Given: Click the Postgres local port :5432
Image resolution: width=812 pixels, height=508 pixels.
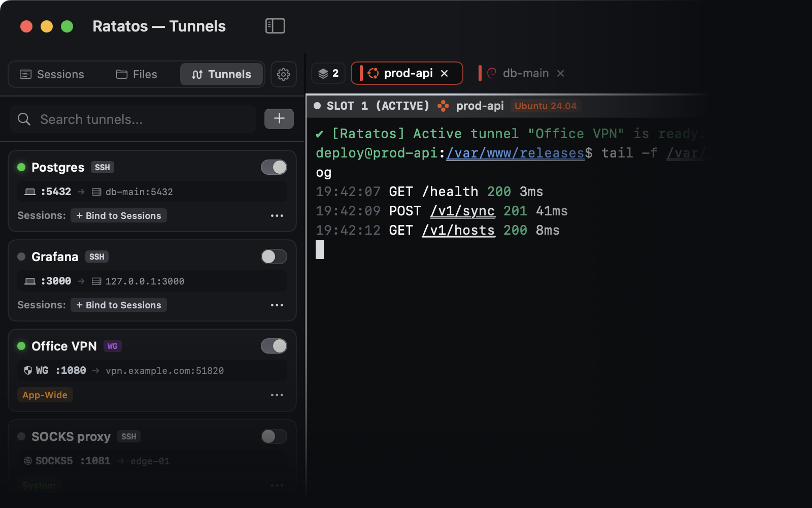Looking at the screenshot, I should 56,192.
